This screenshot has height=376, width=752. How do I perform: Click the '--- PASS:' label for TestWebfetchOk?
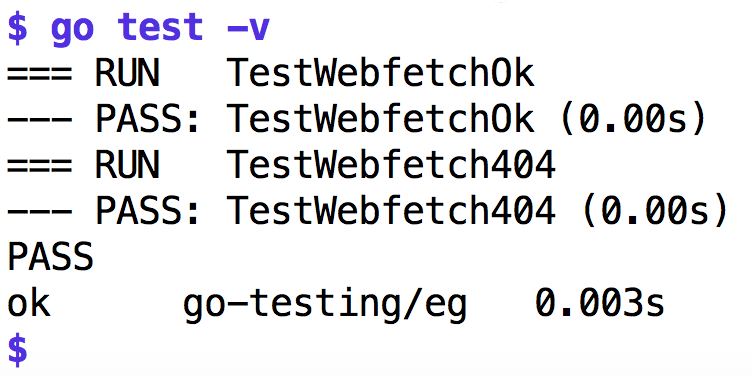tap(103, 119)
